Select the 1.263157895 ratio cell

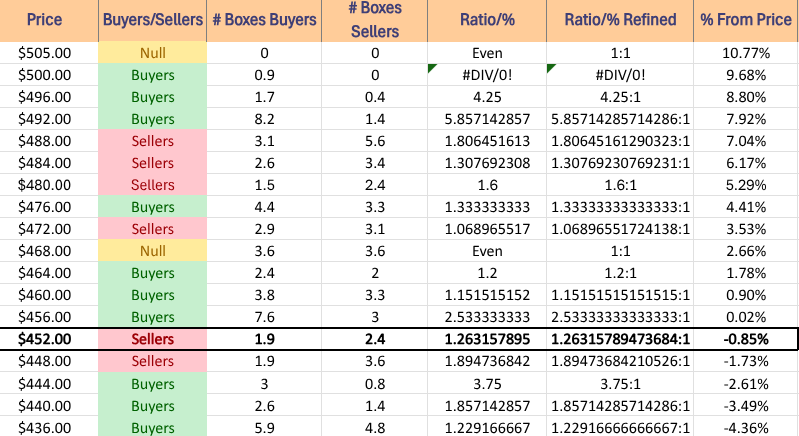pyautogui.click(x=487, y=339)
